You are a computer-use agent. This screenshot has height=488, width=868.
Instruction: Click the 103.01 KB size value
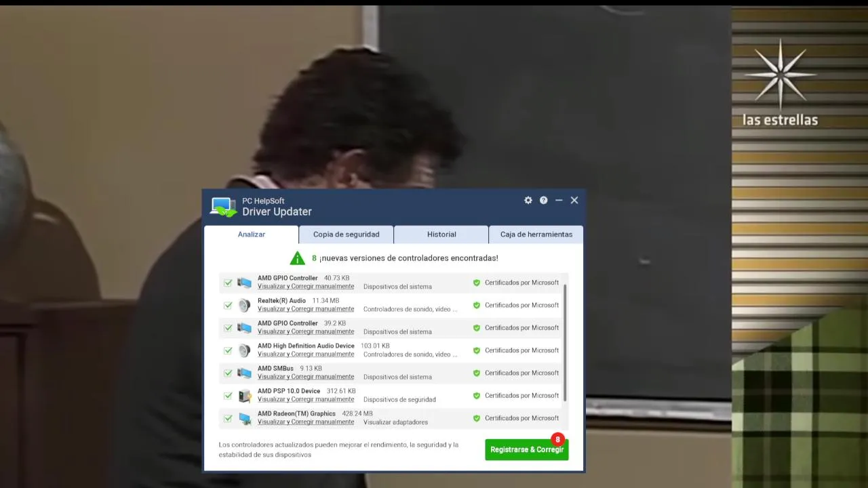click(x=375, y=346)
